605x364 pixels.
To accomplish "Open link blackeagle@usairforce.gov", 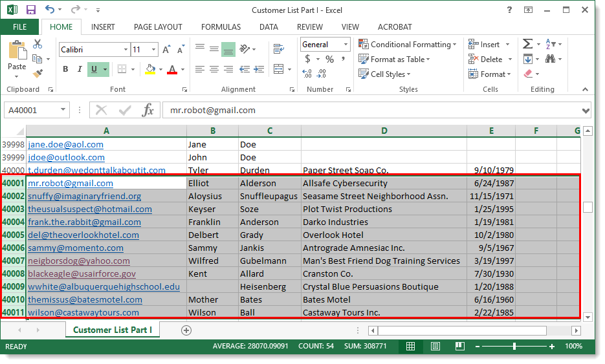I will click(x=82, y=273).
